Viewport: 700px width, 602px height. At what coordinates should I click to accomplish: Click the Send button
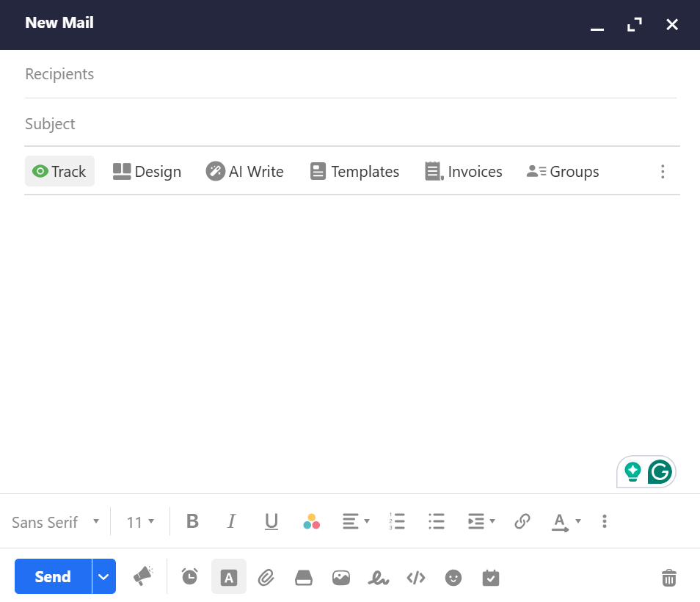click(53, 576)
